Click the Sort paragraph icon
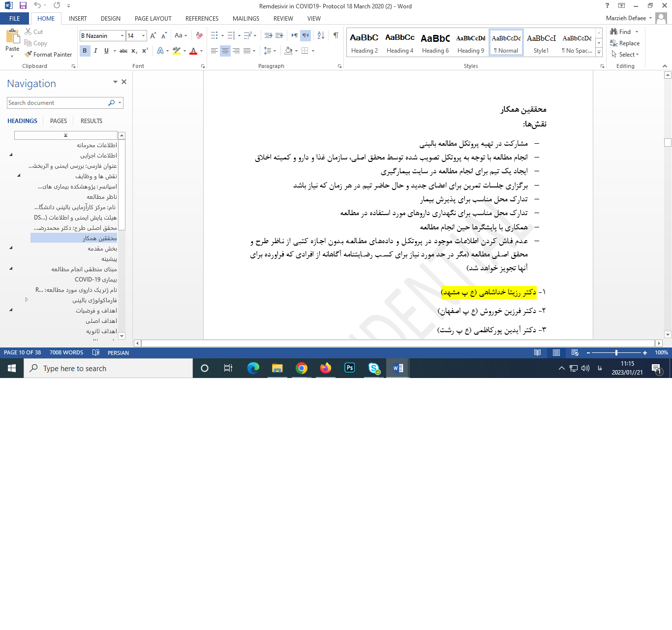Image resolution: width=672 pixels, height=630 pixels. coord(321,35)
